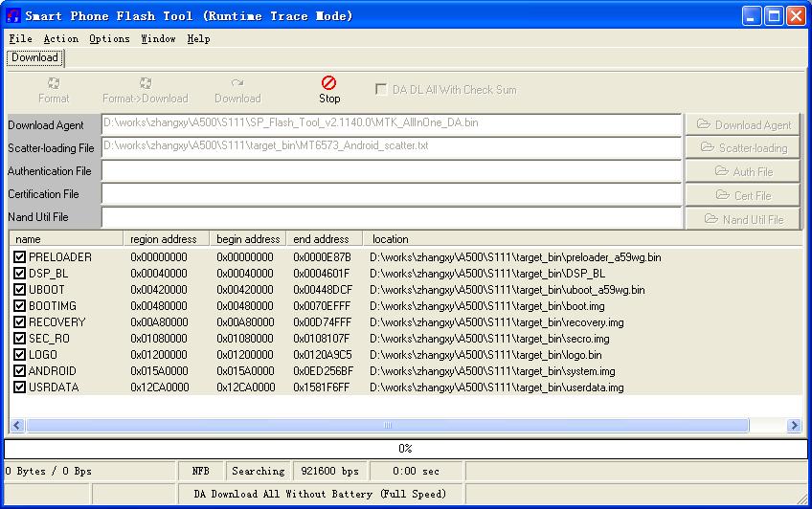Click the 'begin address' column header
Screen dimensions: 812x509
[x=248, y=239]
